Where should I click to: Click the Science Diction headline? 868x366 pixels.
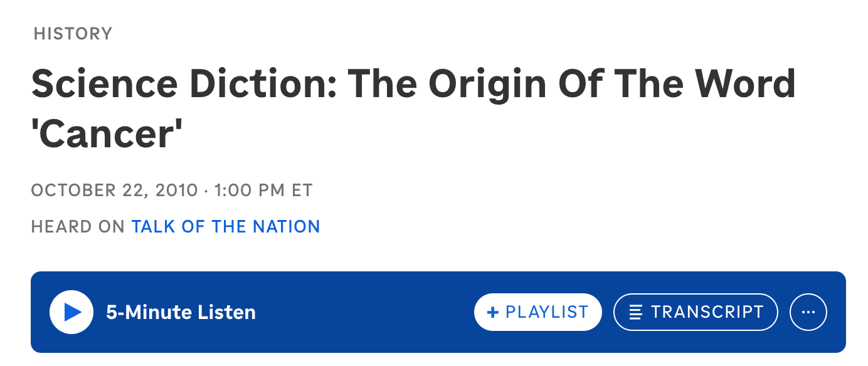coord(413,108)
